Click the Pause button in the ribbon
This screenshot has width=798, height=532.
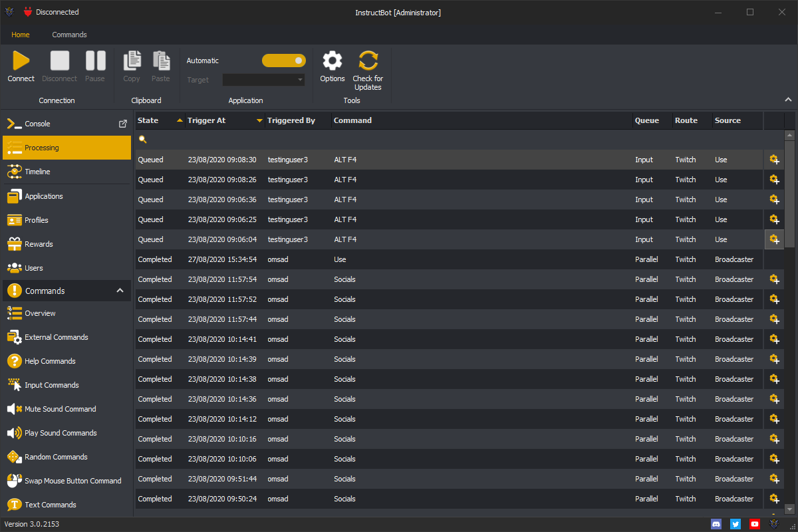point(95,67)
